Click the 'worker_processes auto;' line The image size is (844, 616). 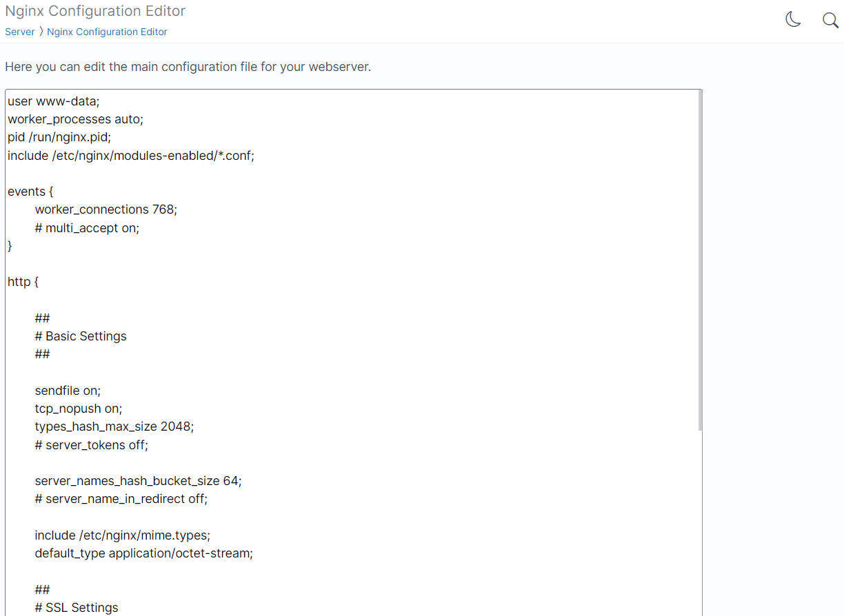pos(76,119)
